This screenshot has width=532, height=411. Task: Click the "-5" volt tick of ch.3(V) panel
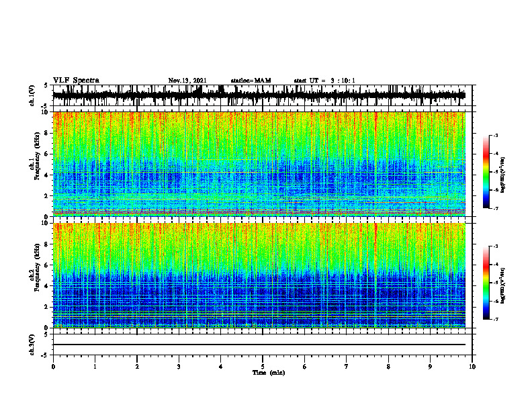(x=46, y=355)
